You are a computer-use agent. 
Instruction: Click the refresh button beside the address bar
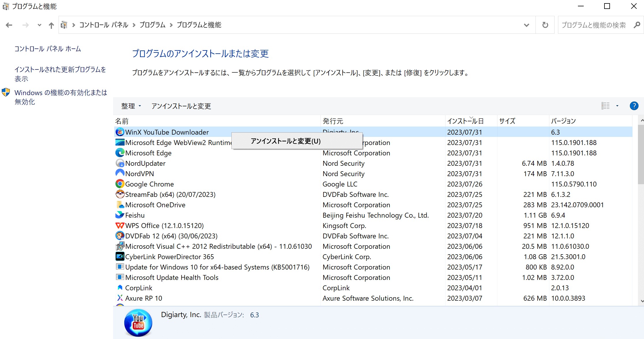(x=545, y=25)
